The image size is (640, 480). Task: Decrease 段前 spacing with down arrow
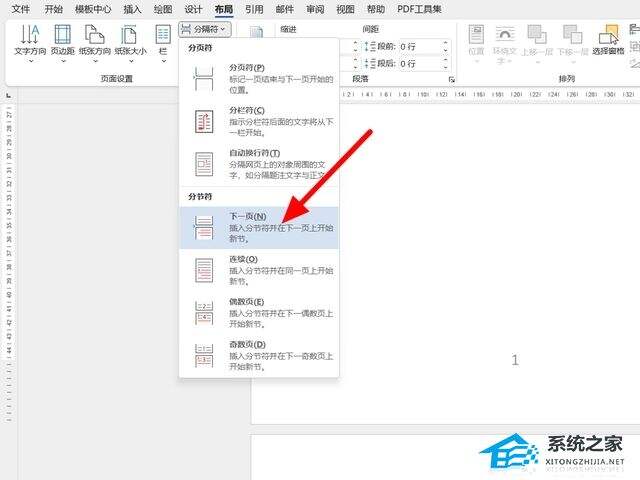446,50
